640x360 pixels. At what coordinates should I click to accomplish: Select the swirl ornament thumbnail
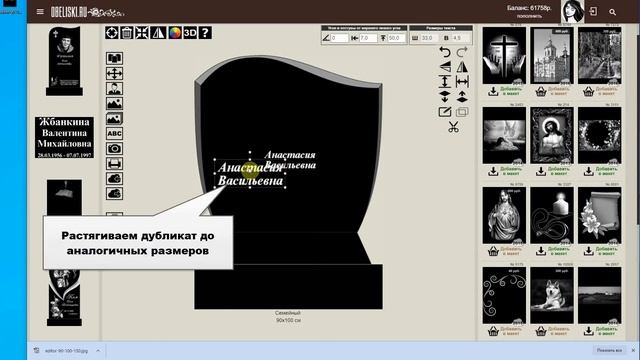[504, 296]
